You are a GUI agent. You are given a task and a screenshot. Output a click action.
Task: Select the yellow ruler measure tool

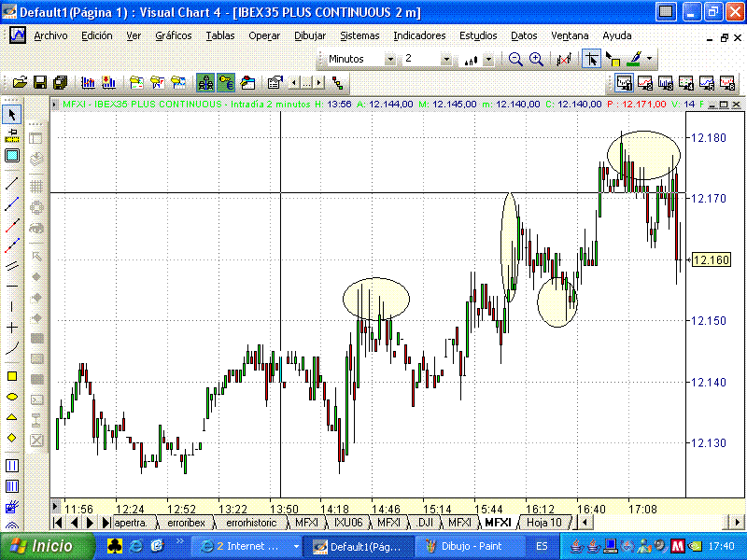12,135
